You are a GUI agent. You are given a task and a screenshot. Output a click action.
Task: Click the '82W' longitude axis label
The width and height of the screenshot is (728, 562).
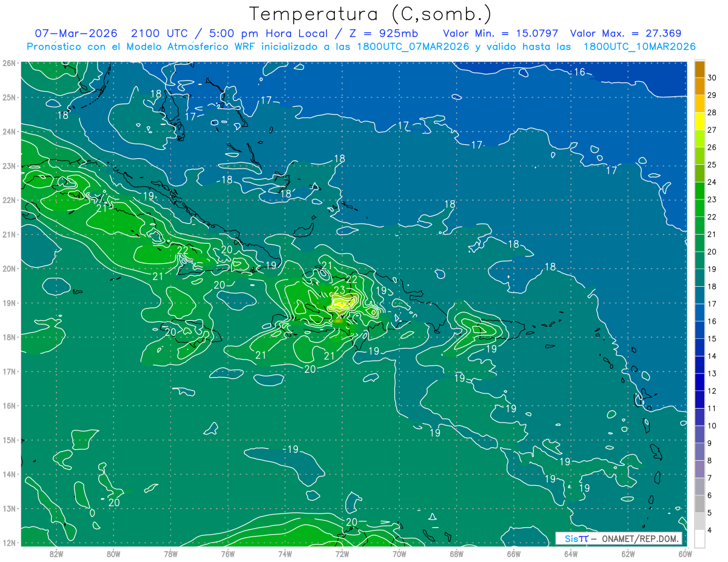56,554
